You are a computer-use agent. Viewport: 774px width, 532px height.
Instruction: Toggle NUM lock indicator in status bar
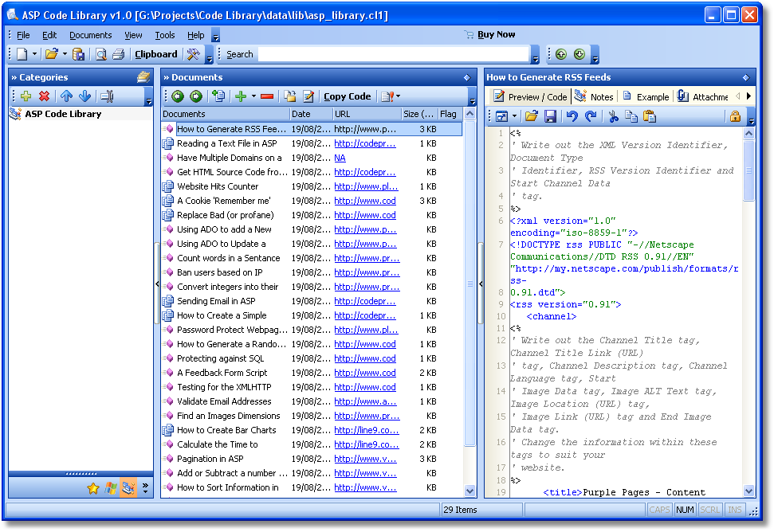(x=686, y=509)
